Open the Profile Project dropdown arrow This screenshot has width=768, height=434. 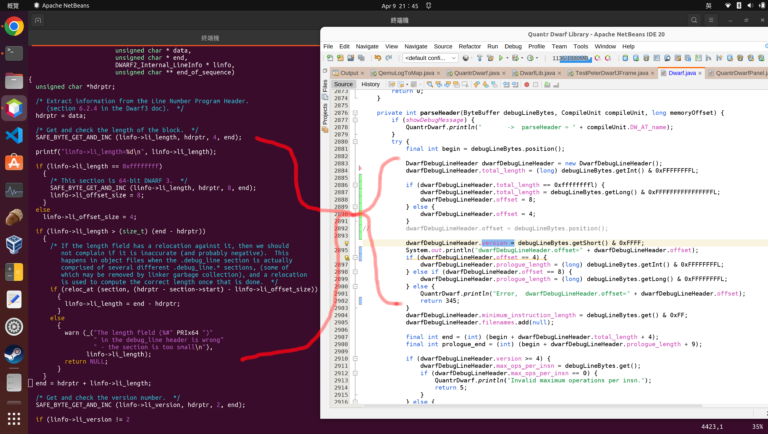point(537,58)
